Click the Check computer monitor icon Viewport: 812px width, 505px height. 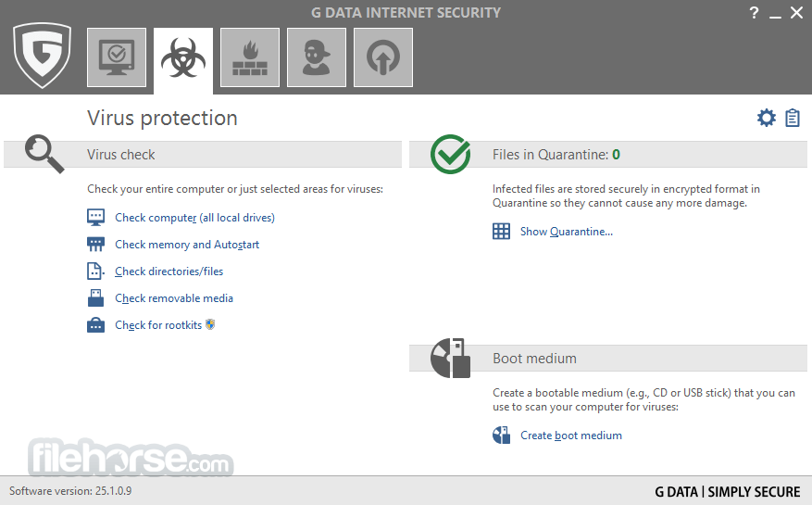pyautogui.click(x=95, y=218)
